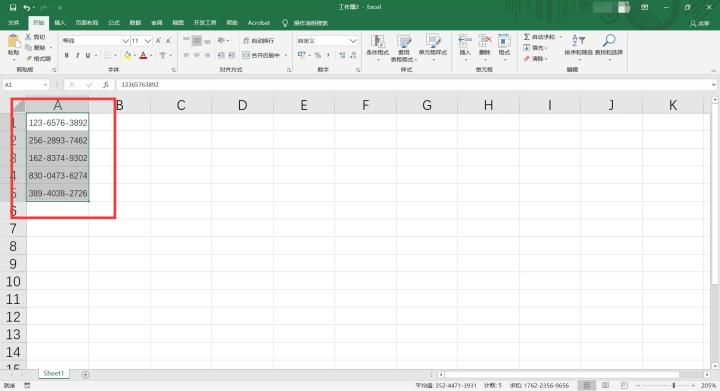Open the Insert ribbon tab

pos(60,22)
